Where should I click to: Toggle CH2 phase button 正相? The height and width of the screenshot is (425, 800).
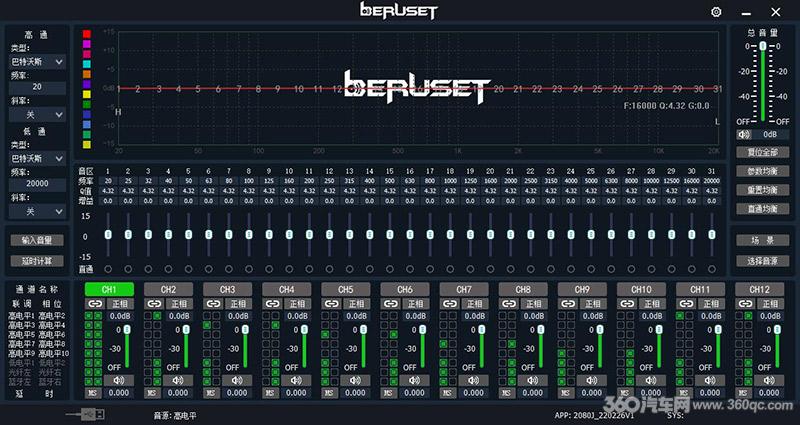[x=180, y=304]
